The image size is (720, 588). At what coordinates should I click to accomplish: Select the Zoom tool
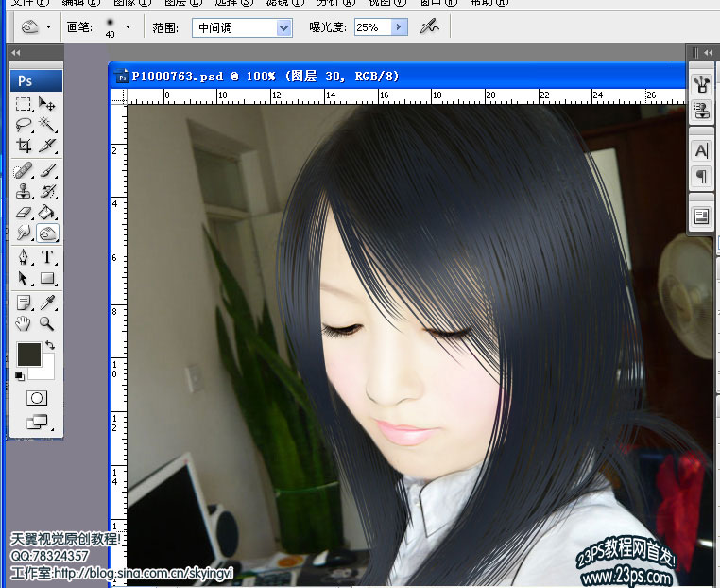(x=47, y=323)
